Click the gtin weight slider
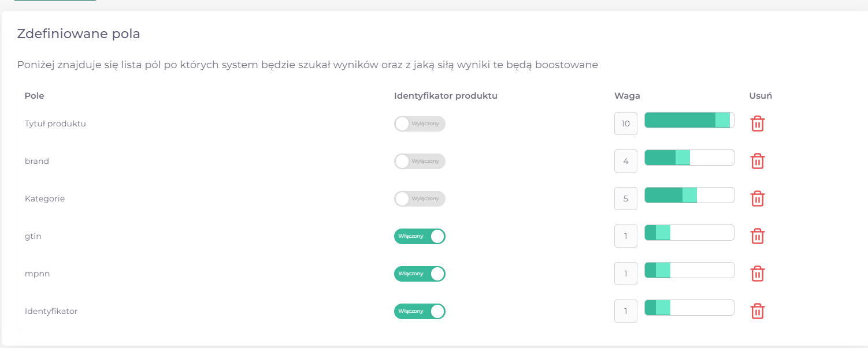 click(689, 233)
